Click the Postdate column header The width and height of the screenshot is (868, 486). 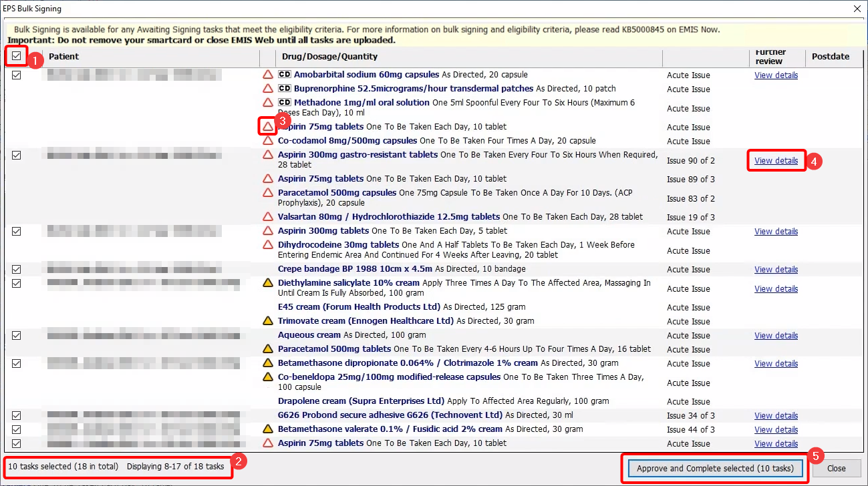831,57
